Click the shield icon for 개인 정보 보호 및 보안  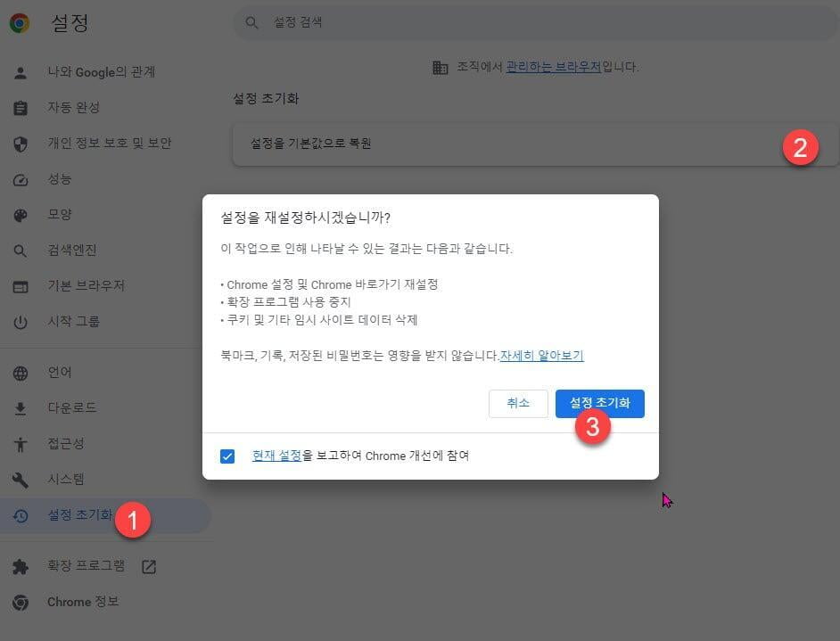(x=21, y=144)
